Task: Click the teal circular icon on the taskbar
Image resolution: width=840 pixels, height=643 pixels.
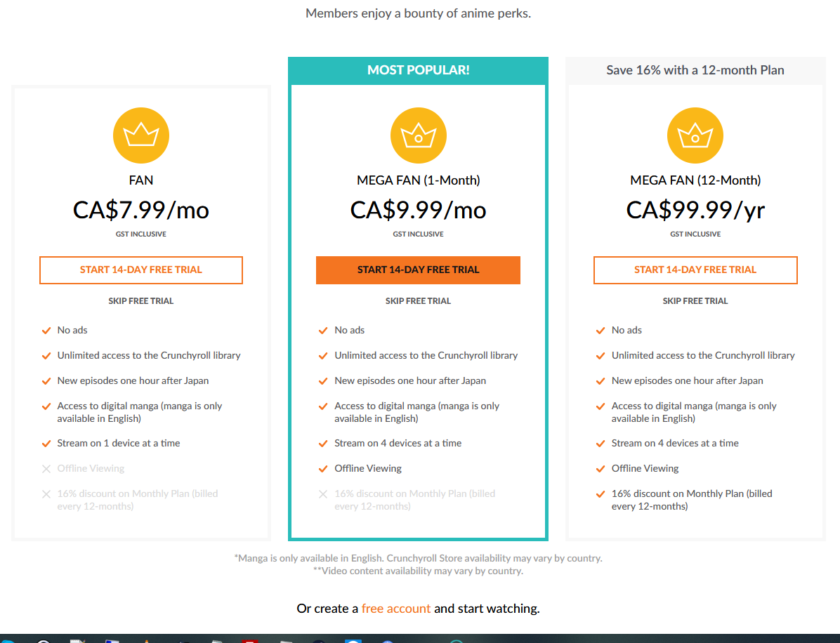Action: (456, 641)
